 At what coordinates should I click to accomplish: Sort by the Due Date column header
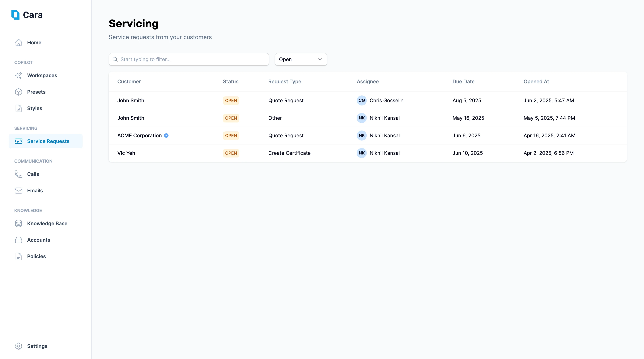pyautogui.click(x=463, y=82)
